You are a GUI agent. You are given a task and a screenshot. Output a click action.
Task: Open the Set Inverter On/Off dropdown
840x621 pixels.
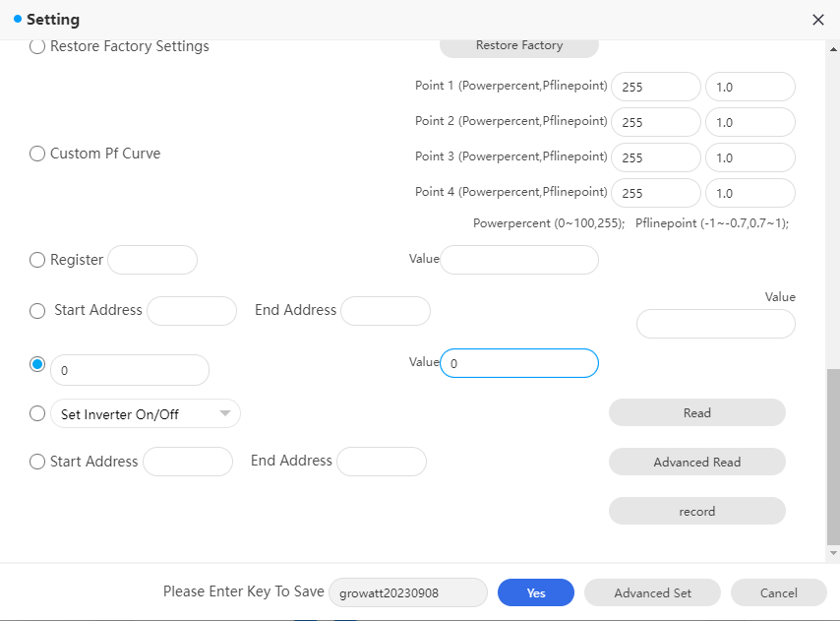[x=146, y=414]
